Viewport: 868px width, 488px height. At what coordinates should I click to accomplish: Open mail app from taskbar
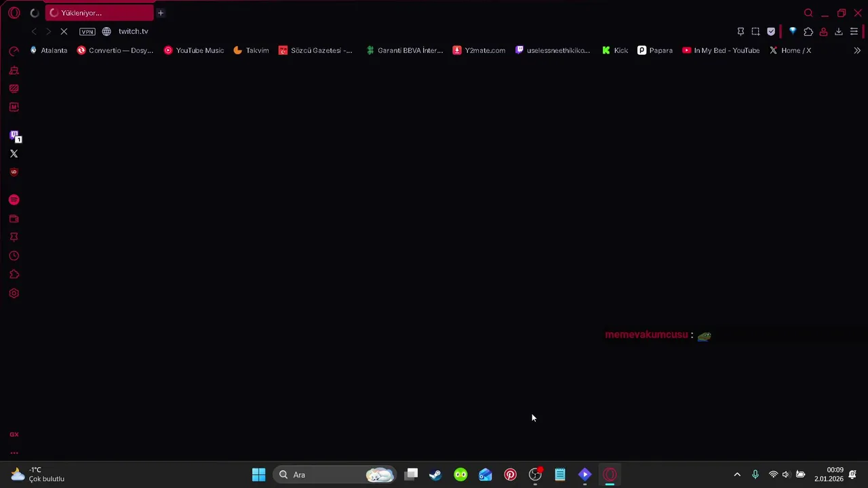click(x=486, y=474)
